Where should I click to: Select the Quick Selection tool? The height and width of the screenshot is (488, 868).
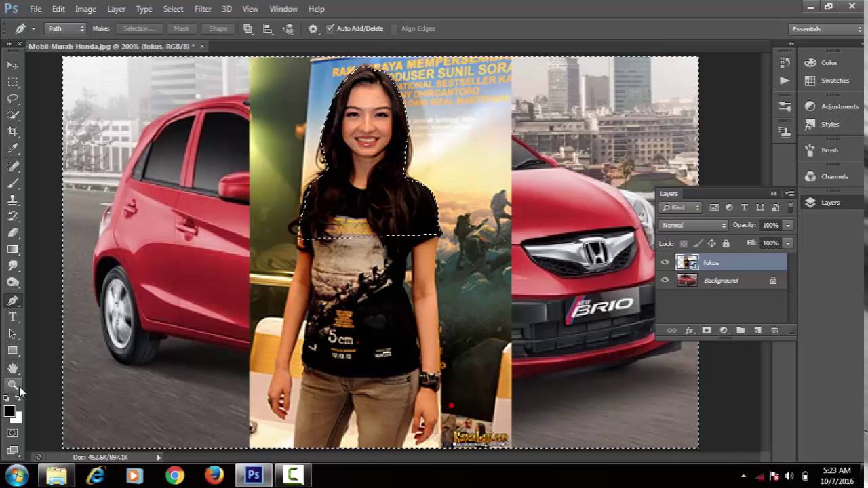[x=13, y=115]
